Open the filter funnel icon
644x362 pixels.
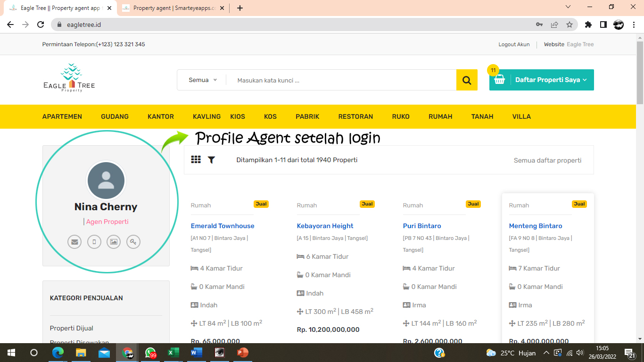click(211, 160)
